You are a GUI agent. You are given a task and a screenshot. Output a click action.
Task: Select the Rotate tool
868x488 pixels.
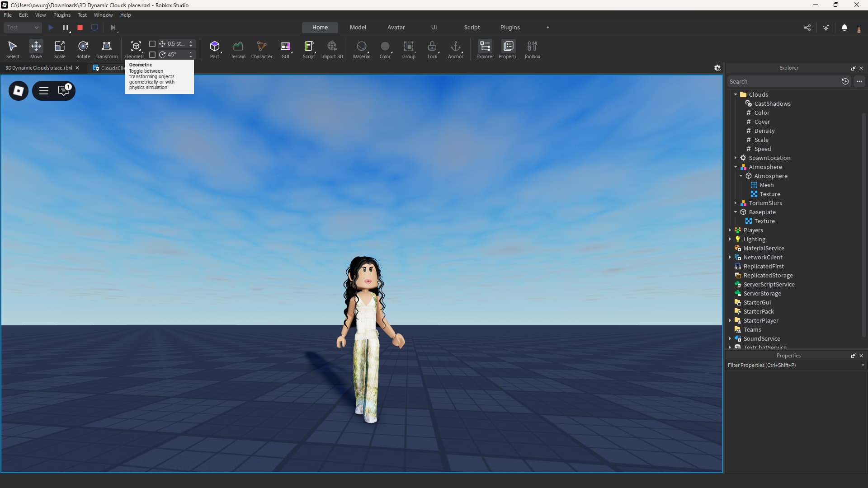[83, 49]
